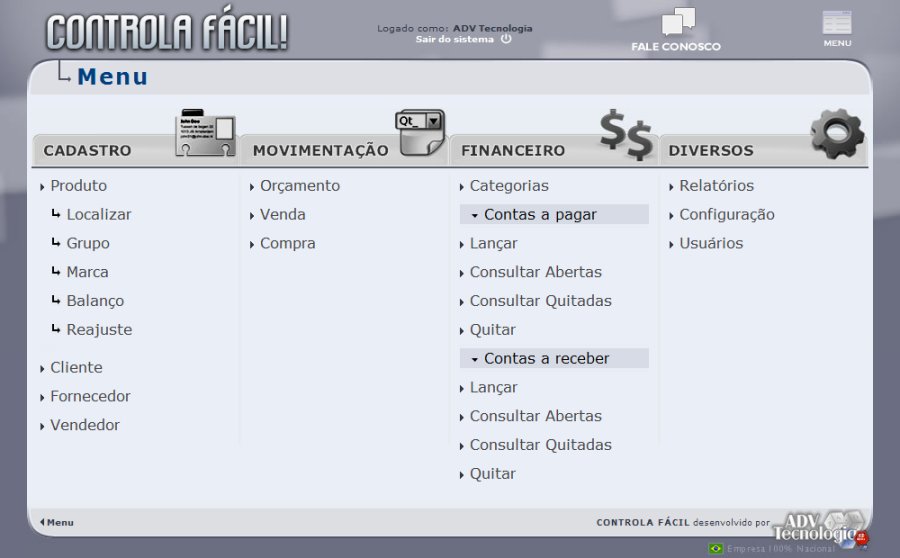Viewport: 900px width, 558px height.
Task: Open Relatórios under Diversos
Action: (716, 185)
